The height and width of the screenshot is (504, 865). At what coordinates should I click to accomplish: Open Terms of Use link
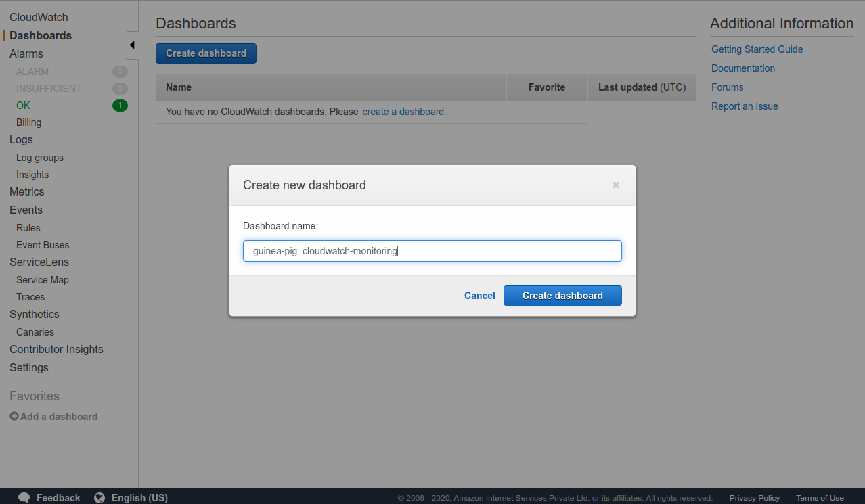[820, 498]
